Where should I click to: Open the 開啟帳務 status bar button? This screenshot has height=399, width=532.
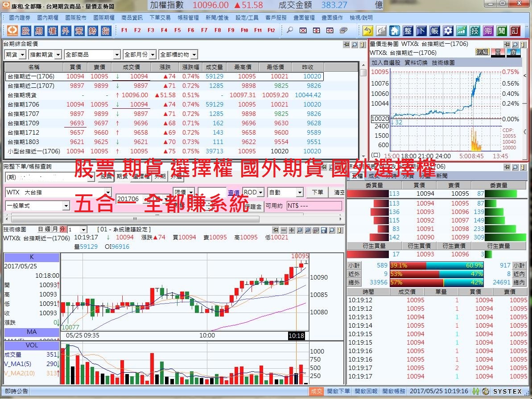(394, 391)
